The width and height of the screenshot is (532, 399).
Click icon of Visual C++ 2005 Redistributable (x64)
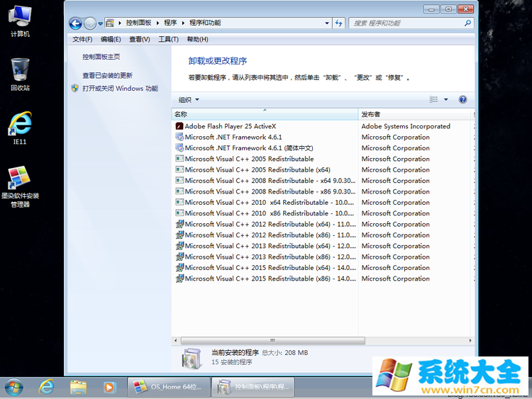point(179,169)
